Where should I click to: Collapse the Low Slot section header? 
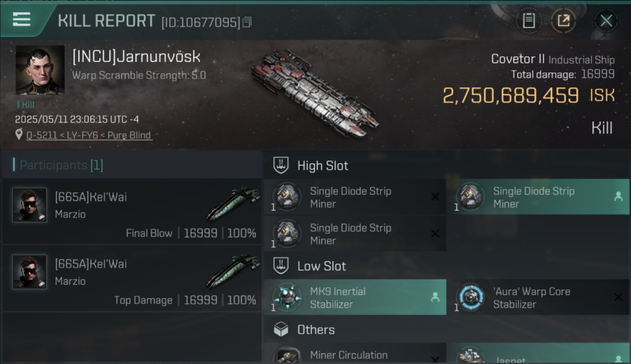(447, 266)
